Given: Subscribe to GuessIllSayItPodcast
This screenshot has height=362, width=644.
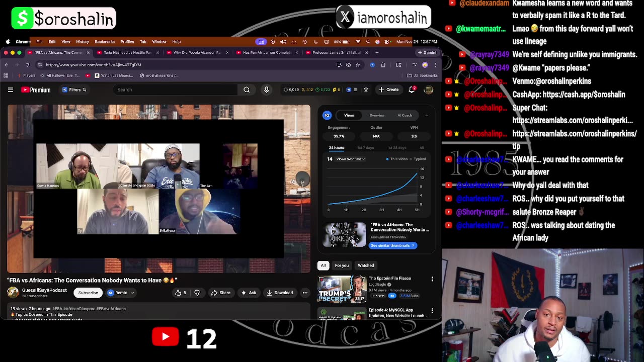Looking at the screenshot, I should pyautogui.click(x=88, y=293).
